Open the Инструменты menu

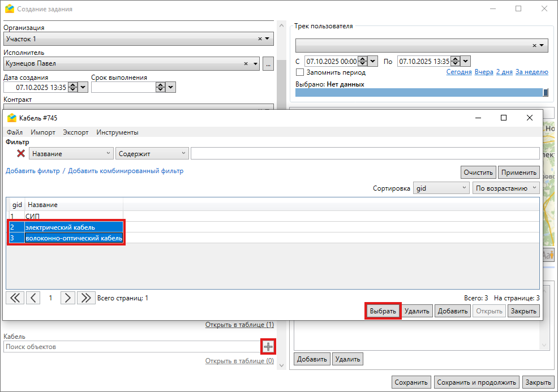coord(117,132)
